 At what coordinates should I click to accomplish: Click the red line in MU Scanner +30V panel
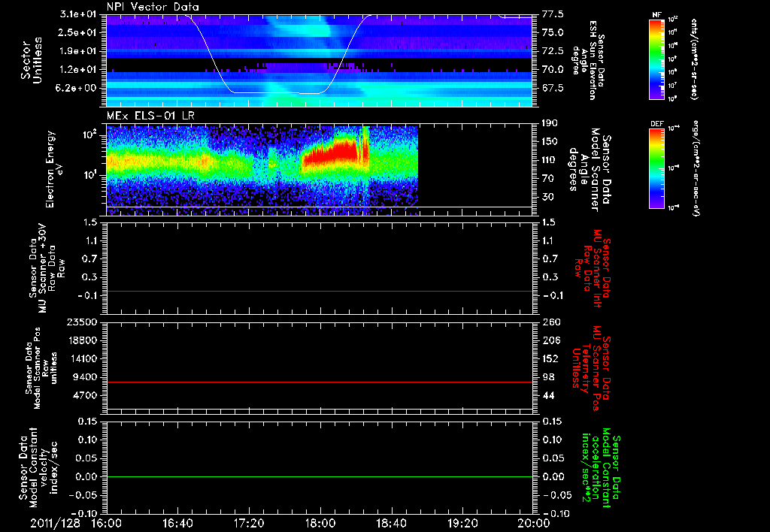point(319,291)
